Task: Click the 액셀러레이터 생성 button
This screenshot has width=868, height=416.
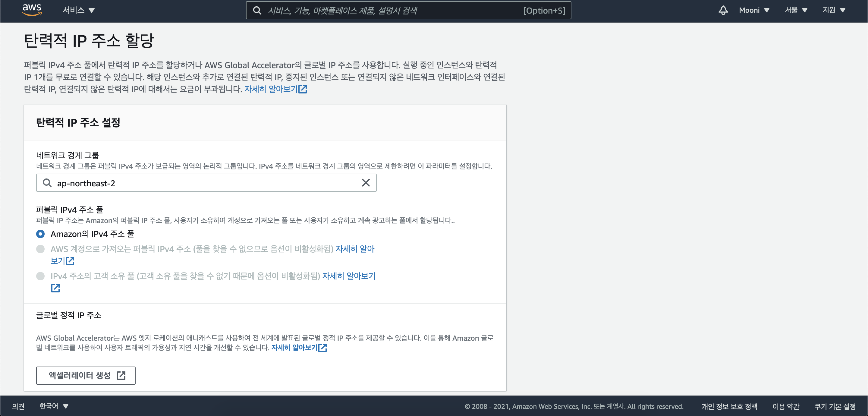Action: 86,375
